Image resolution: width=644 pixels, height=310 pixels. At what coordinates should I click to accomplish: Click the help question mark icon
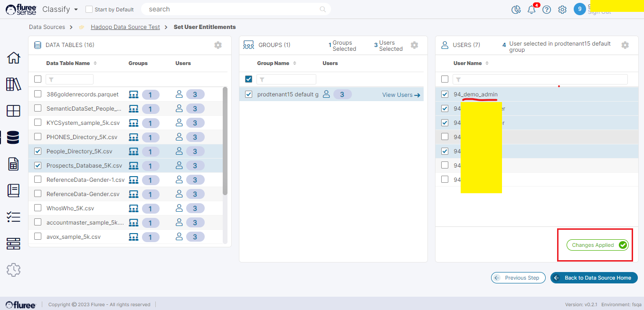tap(547, 9)
